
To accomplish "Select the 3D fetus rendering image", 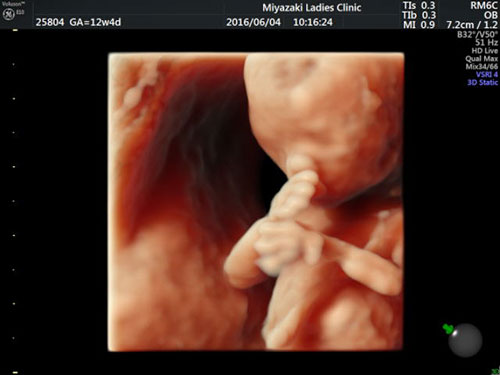I will click(256, 202).
